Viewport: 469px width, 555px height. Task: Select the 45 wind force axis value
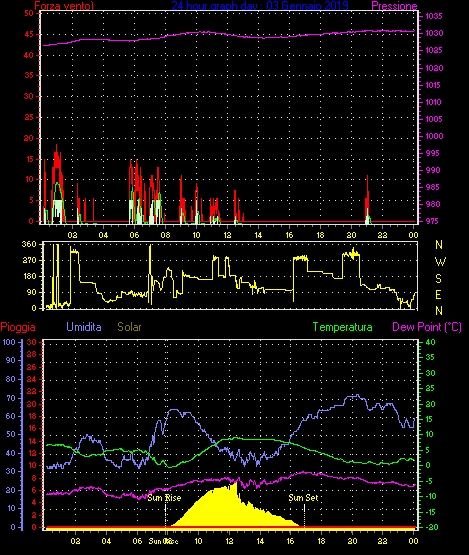tap(29, 34)
